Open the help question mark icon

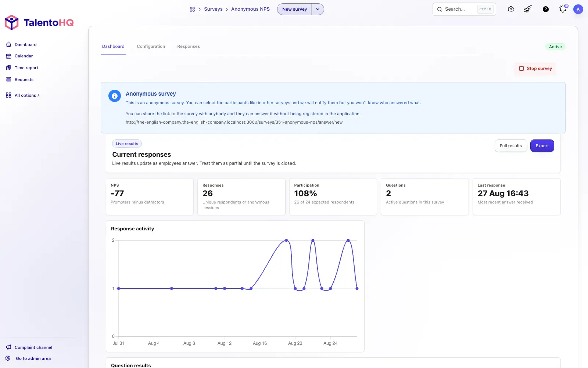pos(546,9)
